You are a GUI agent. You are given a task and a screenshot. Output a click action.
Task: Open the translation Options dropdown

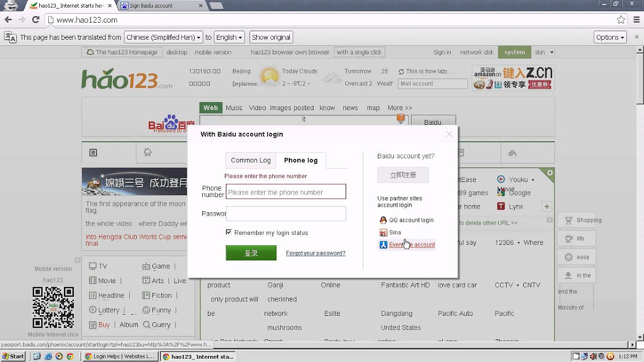(x=610, y=37)
